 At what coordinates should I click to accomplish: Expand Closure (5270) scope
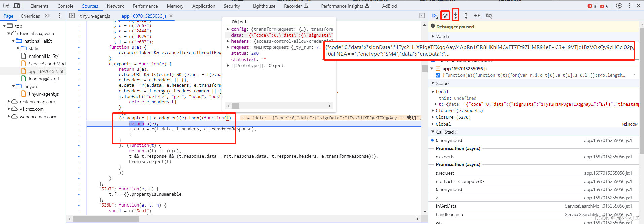(433, 117)
